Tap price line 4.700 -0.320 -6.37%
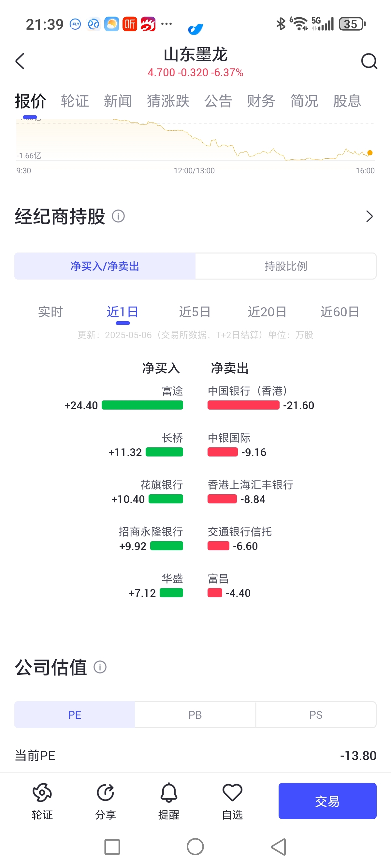 point(195,72)
